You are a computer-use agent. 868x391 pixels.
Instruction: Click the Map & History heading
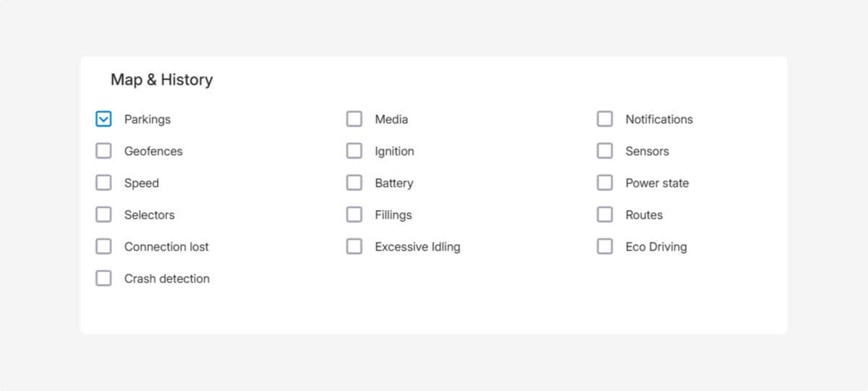coord(161,80)
